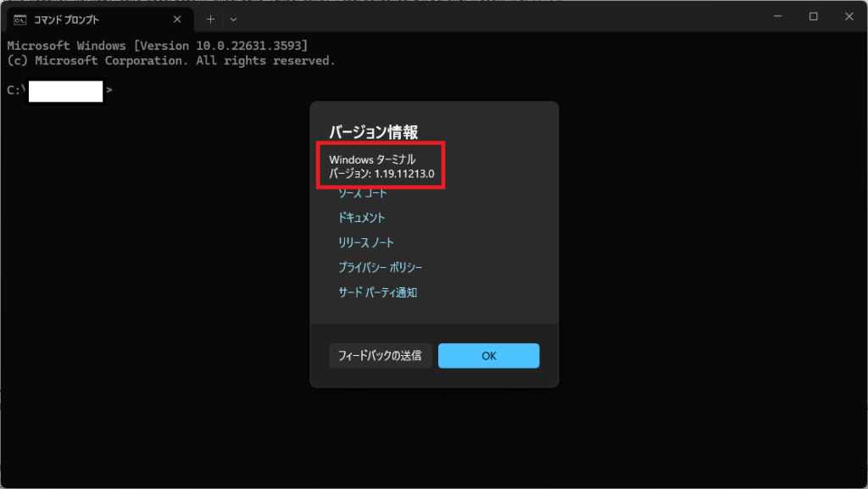
Task: Confirm the dialog with OK button
Action: 489,356
